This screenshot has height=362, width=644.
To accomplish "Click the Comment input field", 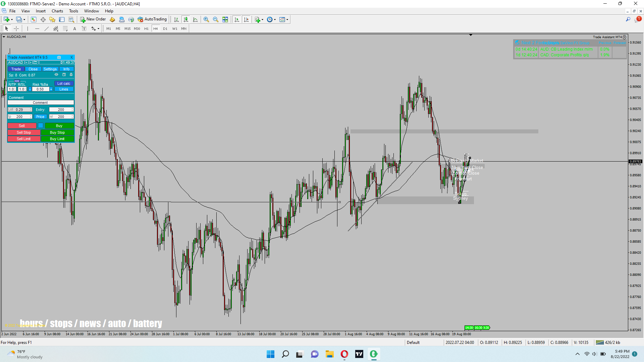I will (40, 103).
